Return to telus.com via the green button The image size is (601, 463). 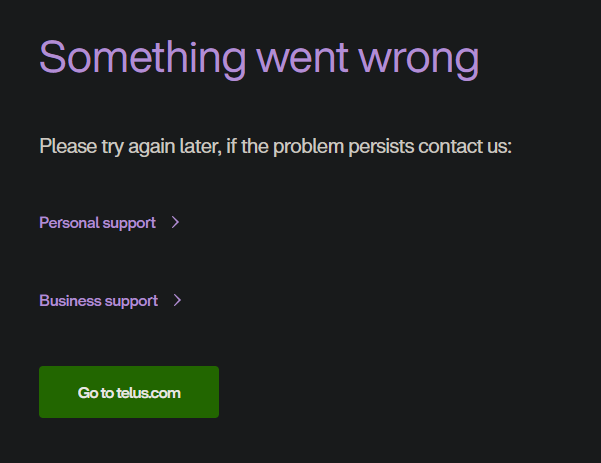(129, 392)
